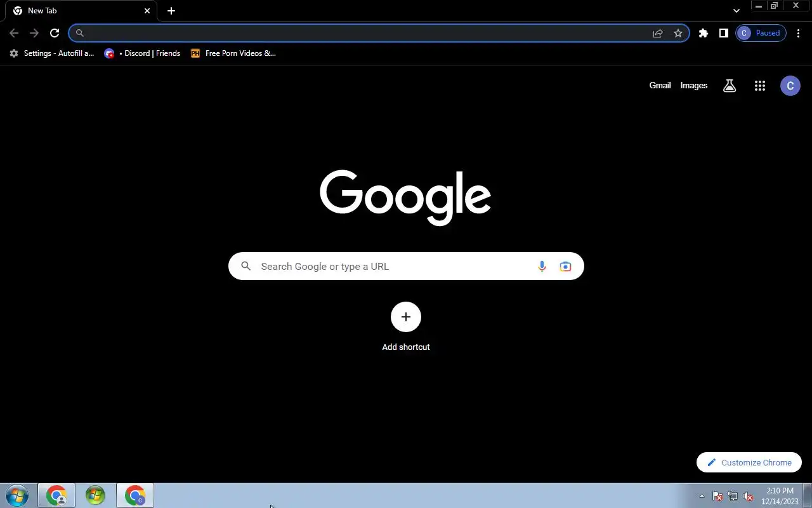The image size is (812, 508).
Task: Open the Windows Start button
Action: pyautogui.click(x=16, y=495)
